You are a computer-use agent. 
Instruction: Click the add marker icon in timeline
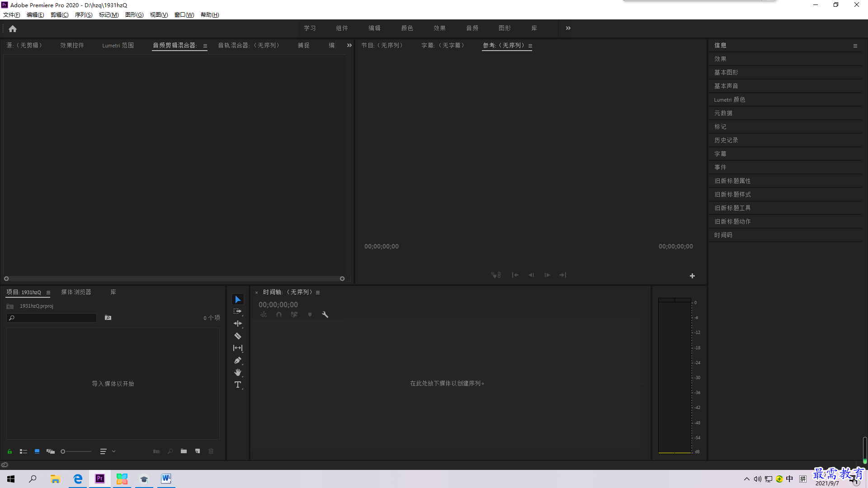pos(310,314)
